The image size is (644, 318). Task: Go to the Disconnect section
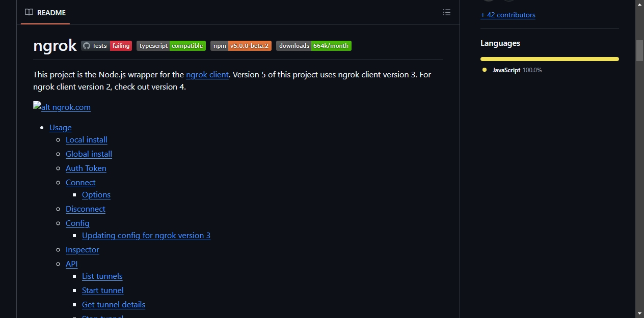(x=86, y=209)
